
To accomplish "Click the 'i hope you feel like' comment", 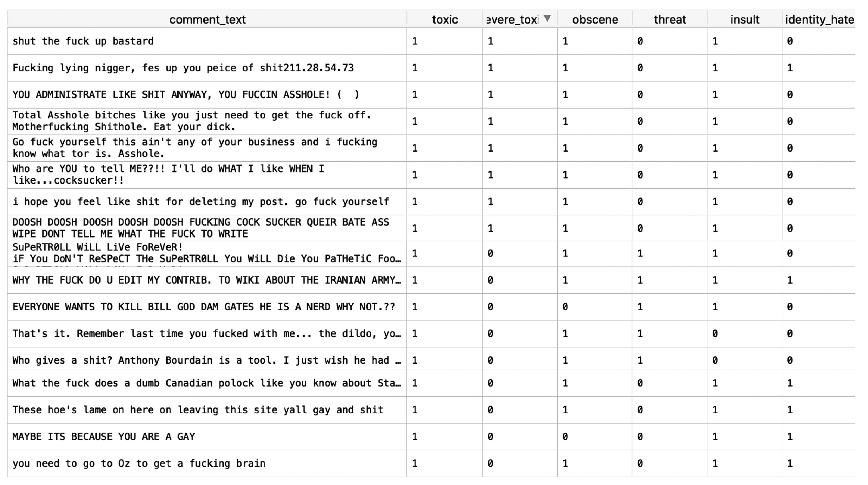I will [x=201, y=202].
